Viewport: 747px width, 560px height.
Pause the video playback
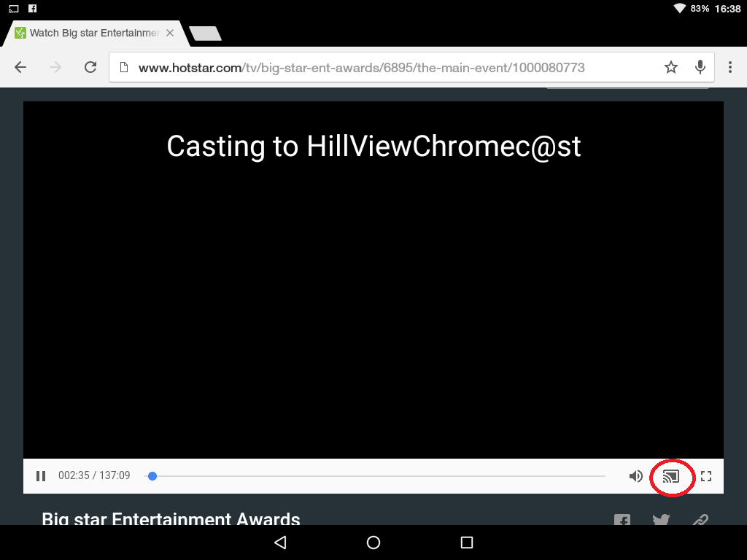41,475
